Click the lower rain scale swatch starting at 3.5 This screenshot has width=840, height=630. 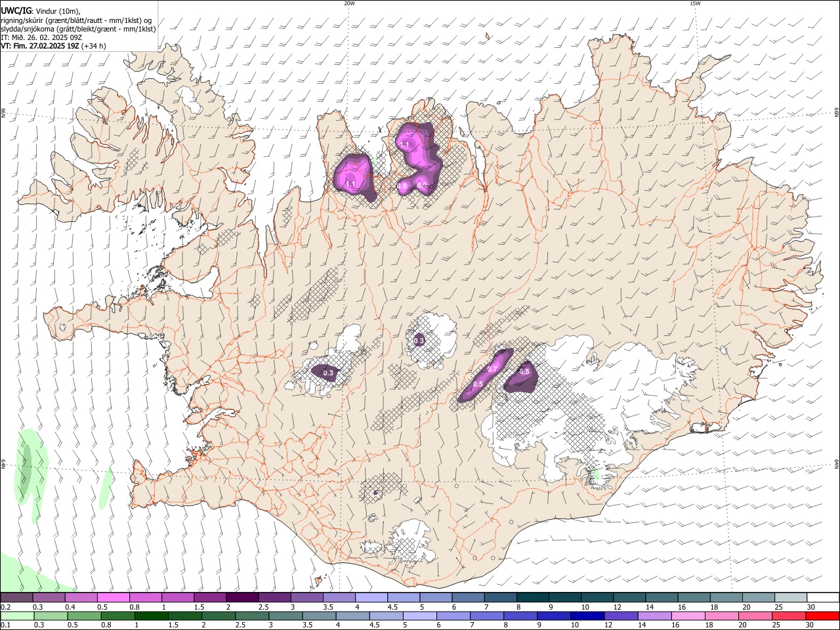click(319, 616)
